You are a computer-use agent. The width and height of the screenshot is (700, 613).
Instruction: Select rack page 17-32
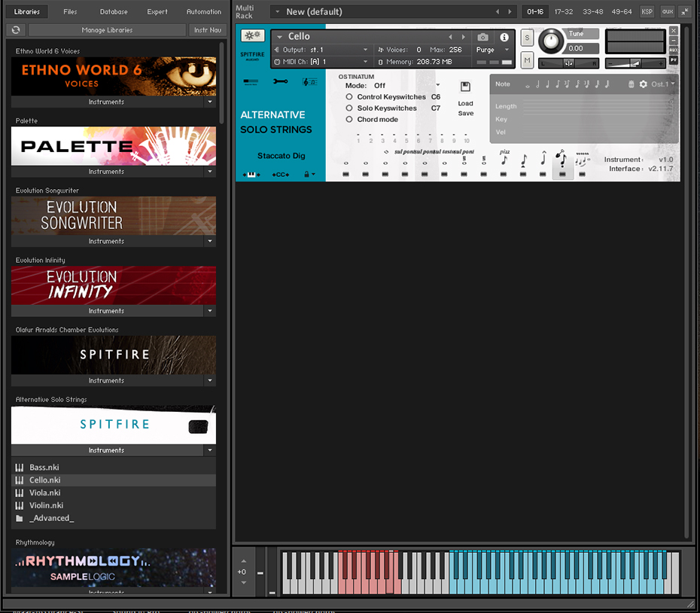(564, 11)
